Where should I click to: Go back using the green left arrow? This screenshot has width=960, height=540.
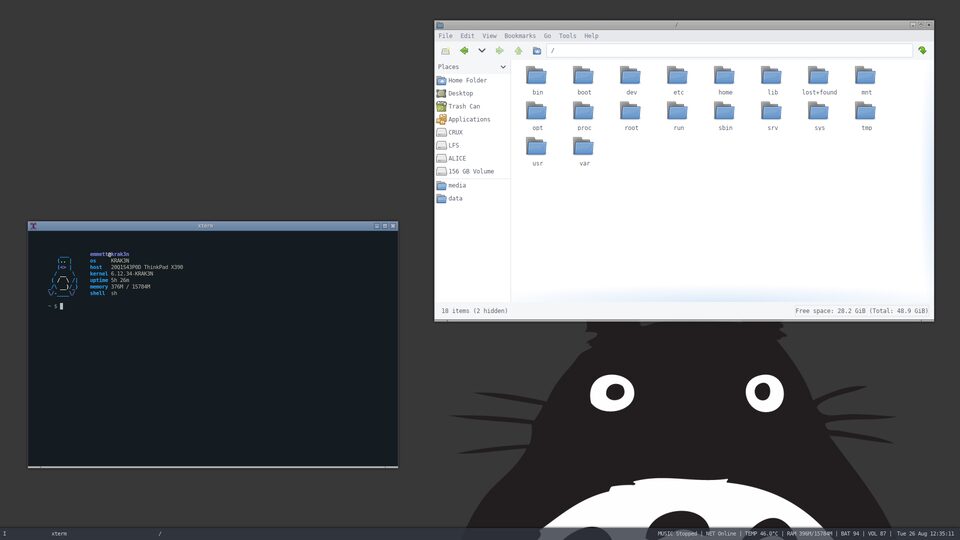click(x=464, y=51)
